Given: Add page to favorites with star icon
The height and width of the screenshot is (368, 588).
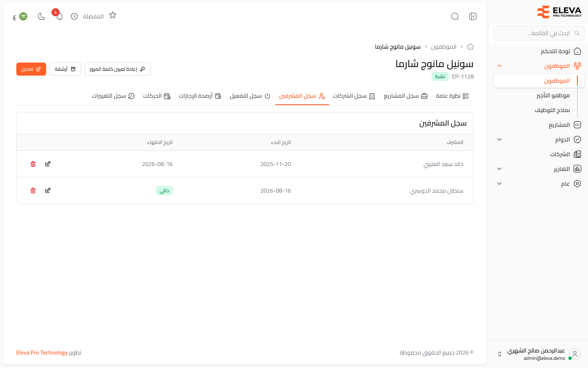Looking at the screenshot, I should pyautogui.click(x=113, y=15).
